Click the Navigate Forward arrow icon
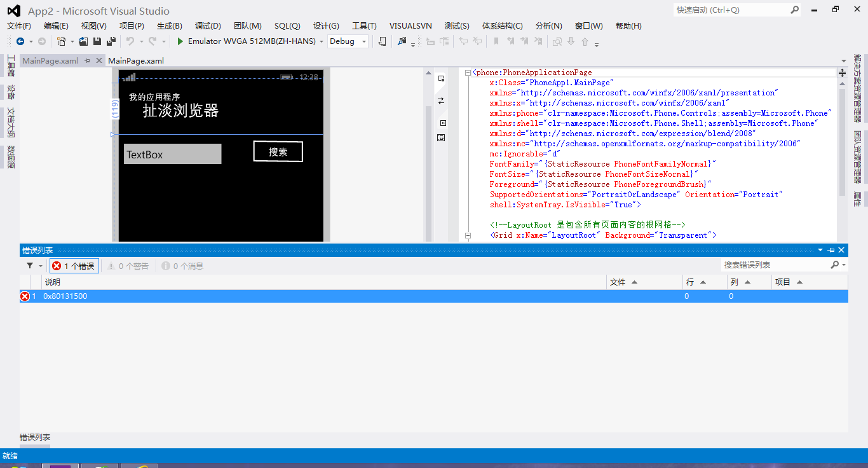This screenshot has height=468, width=868. [x=42, y=41]
